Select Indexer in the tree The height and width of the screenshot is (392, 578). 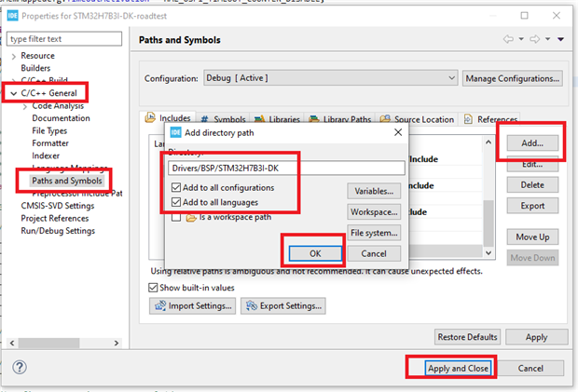pos(46,155)
